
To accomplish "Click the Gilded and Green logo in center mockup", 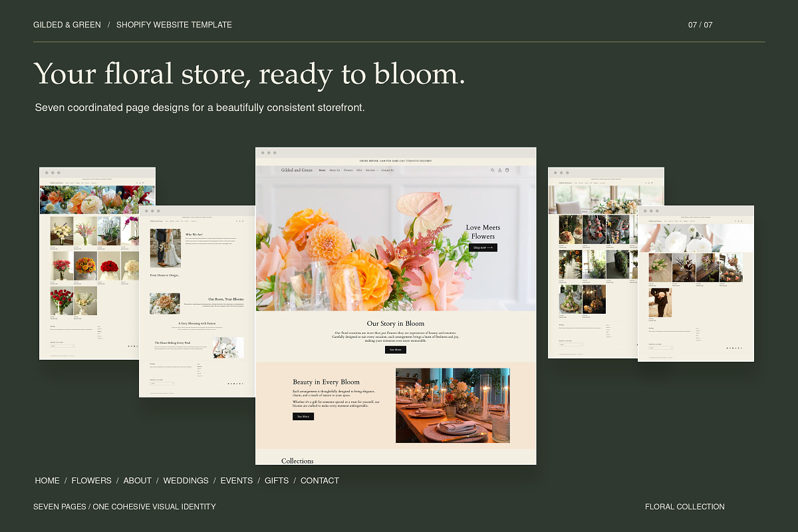I will (297, 170).
